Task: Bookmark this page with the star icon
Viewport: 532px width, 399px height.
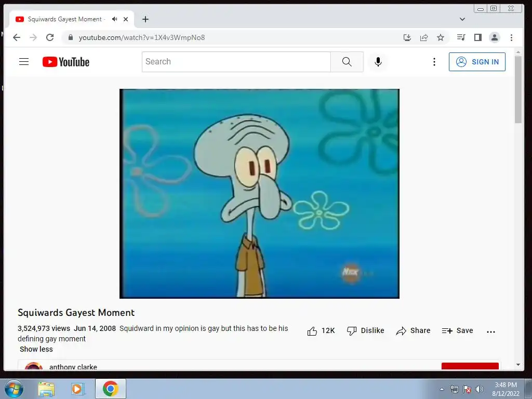Action: click(x=441, y=37)
